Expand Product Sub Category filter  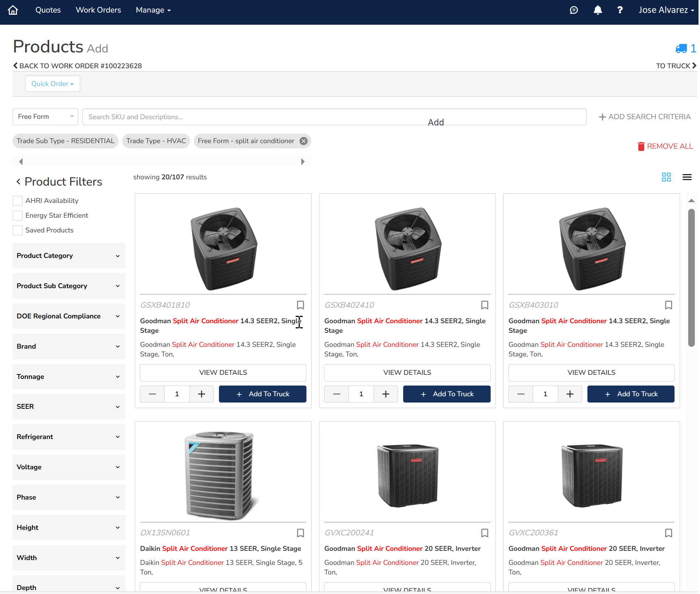[69, 286]
